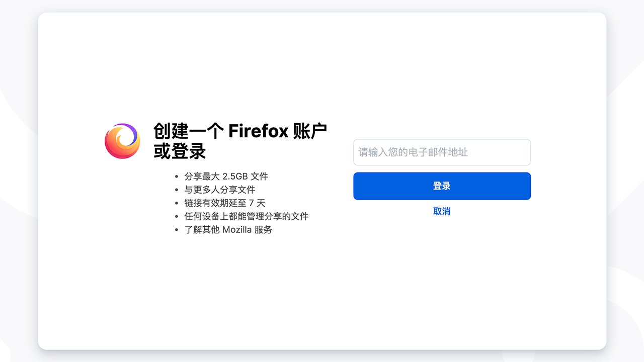This screenshot has width=644, height=362.
Task: Click the 创建一个 Firefox 账户 heading
Action: pos(240,131)
